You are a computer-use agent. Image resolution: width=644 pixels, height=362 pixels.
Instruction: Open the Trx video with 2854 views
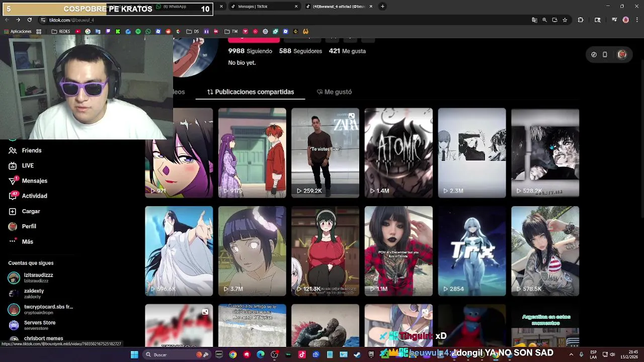(x=472, y=251)
